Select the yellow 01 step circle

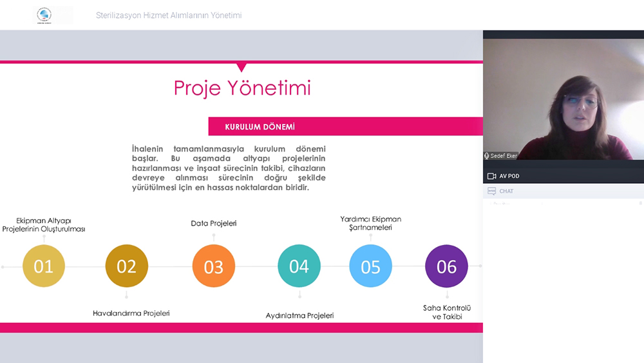pyautogui.click(x=44, y=266)
